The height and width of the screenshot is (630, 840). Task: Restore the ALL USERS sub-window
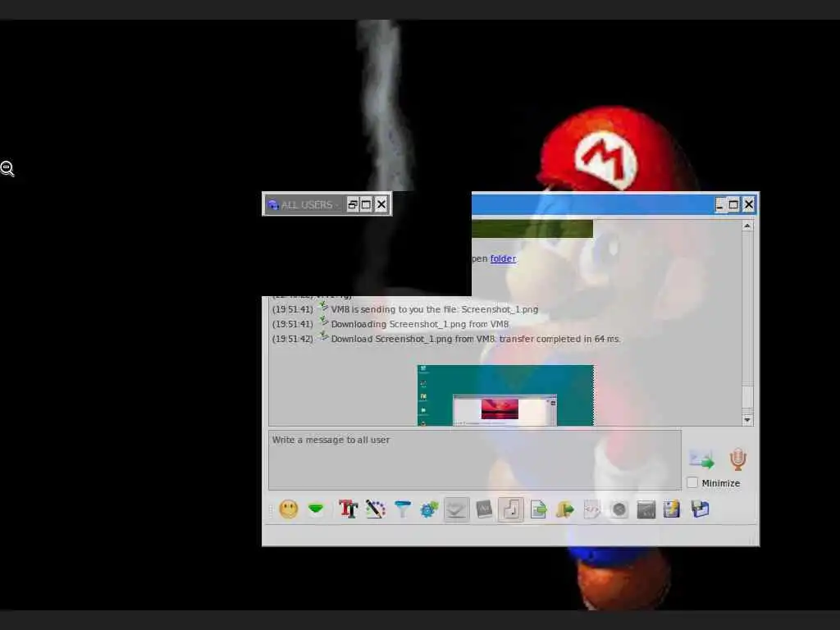tap(353, 204)
